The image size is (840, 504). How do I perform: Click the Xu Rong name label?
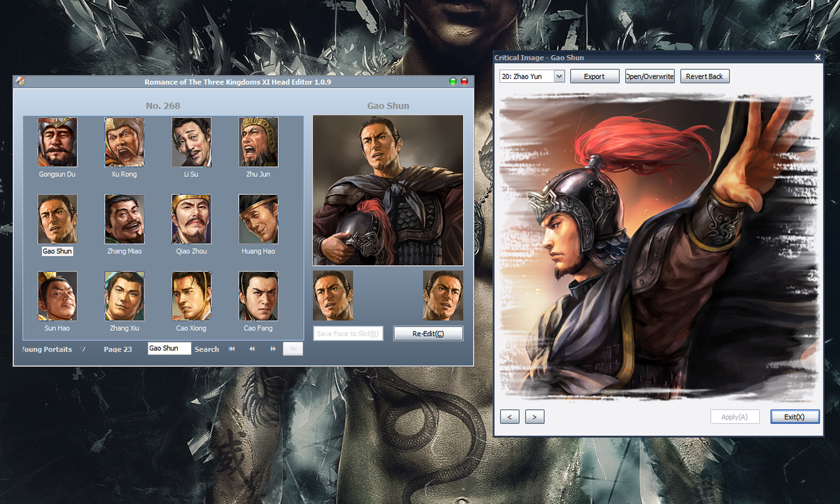tap(124, 175)
